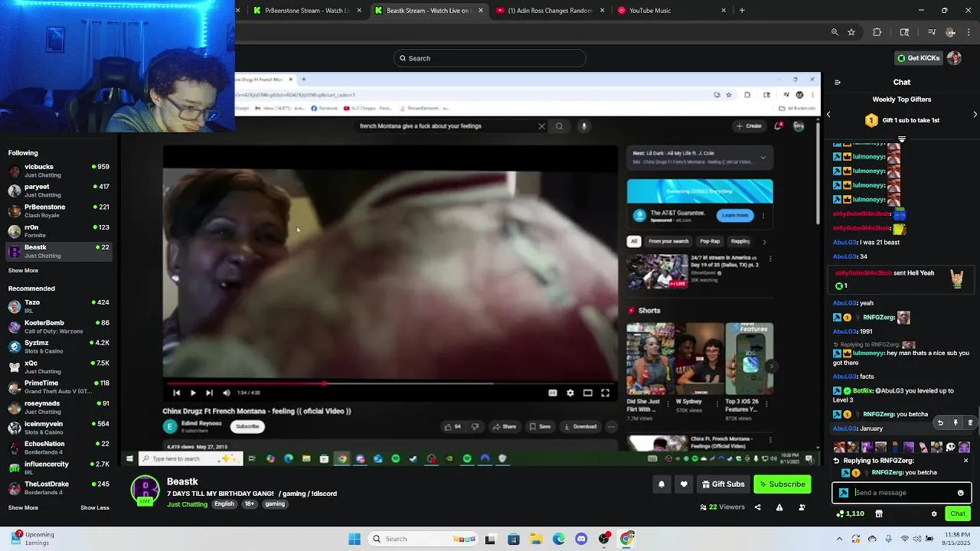The width and height of the screenshot is (980, 551).
Task: Open the 24/7 IShowSpeed stream thumbnail
Action: 657,271
